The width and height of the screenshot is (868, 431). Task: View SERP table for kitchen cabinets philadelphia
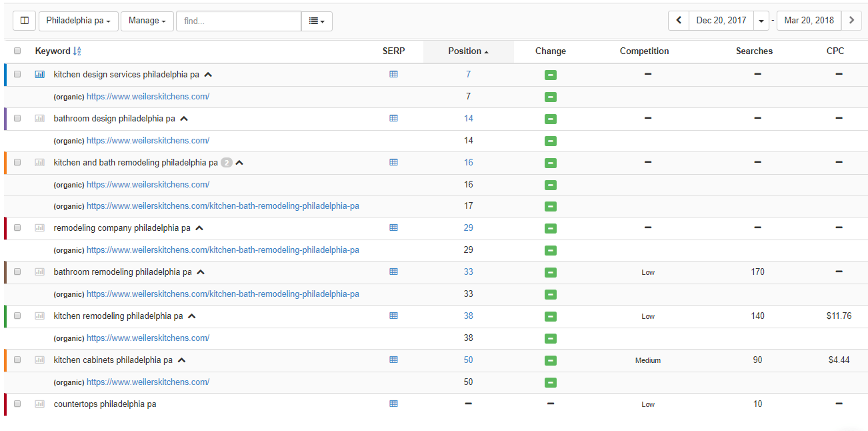393,360
